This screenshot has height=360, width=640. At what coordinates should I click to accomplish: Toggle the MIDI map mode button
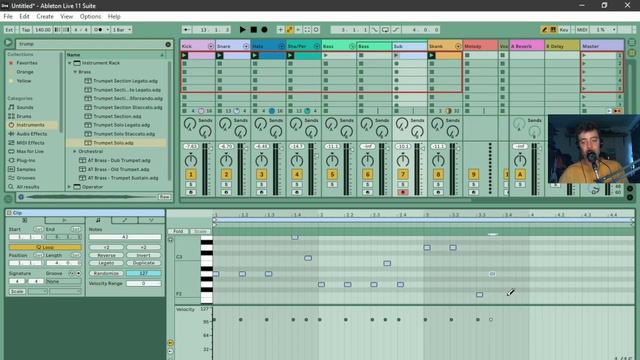582,29
